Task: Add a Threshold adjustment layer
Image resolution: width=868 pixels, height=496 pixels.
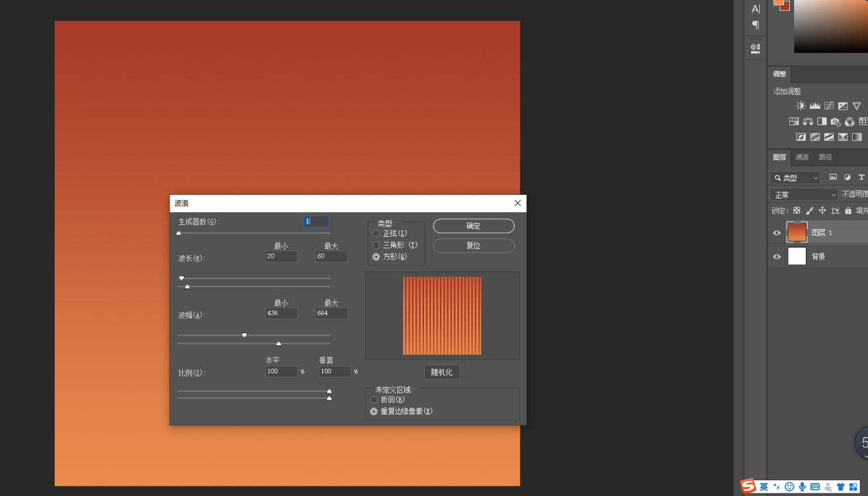Action: (829, 137)
